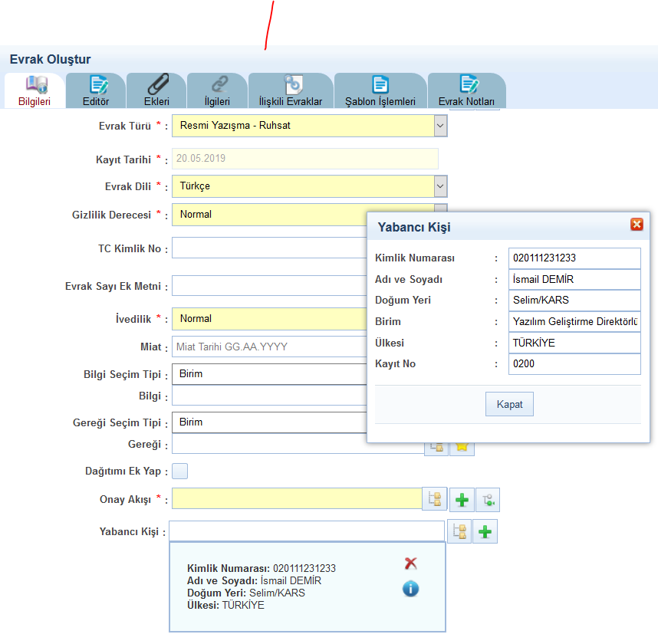Image resolution: width=658 pixels, height=644 pixels.
Task: Show info for İsmail DEMİR card
Action: 410,589
